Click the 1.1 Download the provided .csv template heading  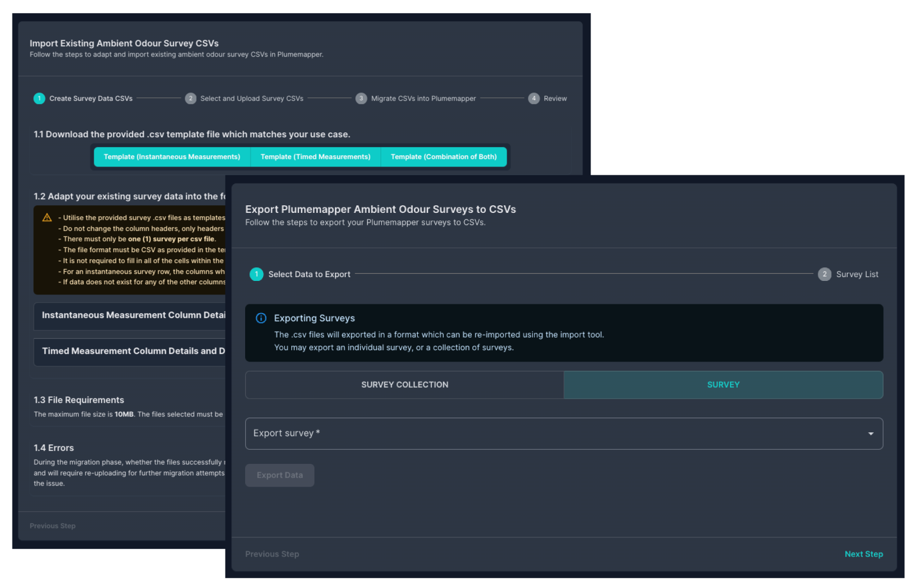tap(192, 134)
